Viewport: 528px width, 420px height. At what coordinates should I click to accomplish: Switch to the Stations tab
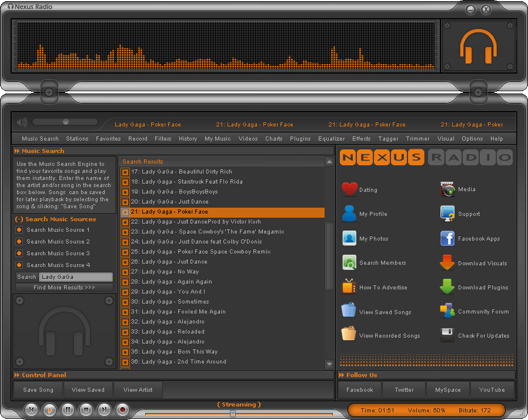coord(77,139)
